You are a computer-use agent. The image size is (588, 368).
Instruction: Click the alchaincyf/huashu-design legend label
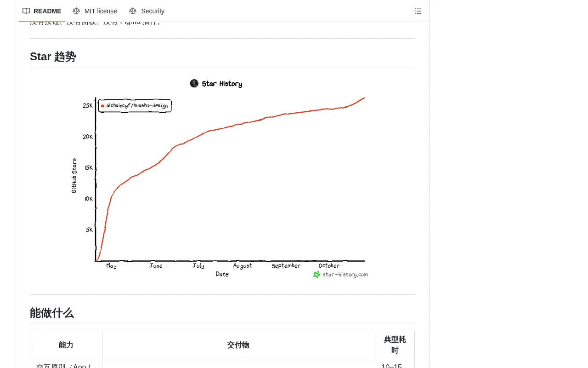137,106
